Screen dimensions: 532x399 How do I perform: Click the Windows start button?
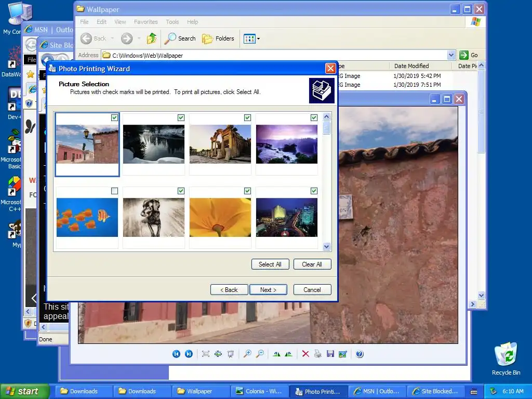(x=24, y=391)
